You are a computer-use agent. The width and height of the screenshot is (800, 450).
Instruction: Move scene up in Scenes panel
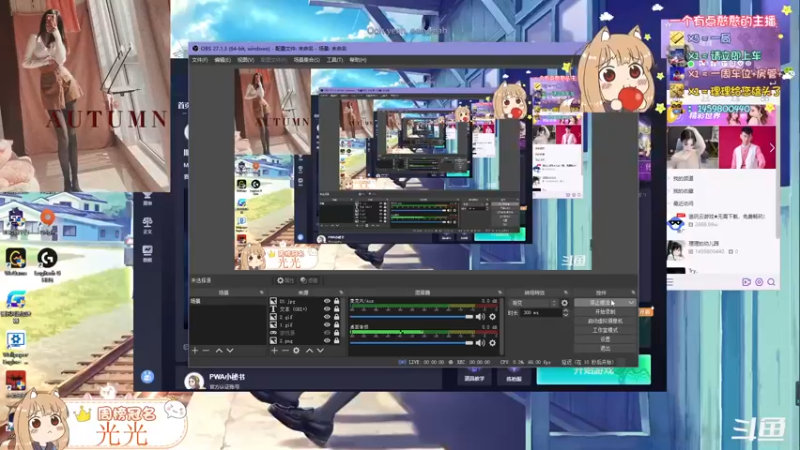[219, 351]
